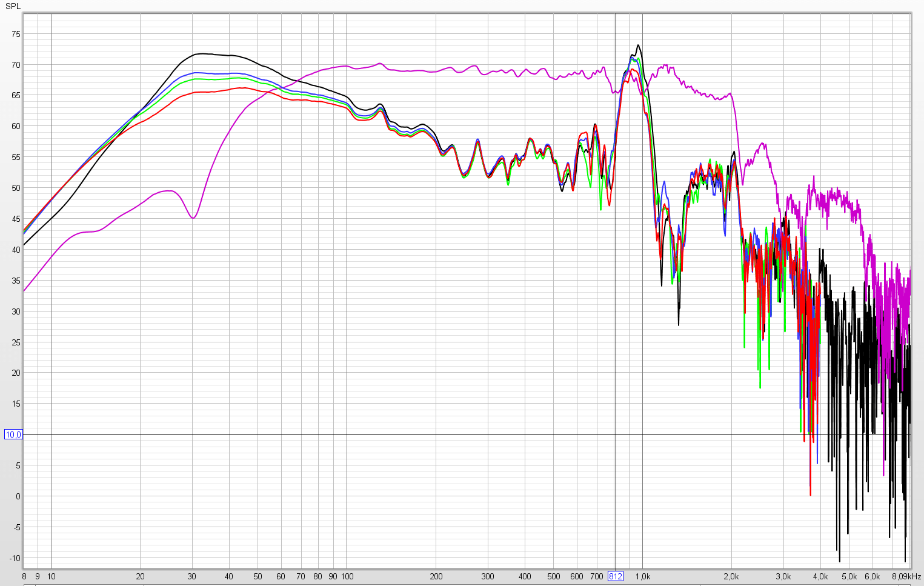Image resolution: width=924 pixels, height=586 pixels.
Task: Click the 3,0k frequency axis label
Action: click(x=783, y=577)
